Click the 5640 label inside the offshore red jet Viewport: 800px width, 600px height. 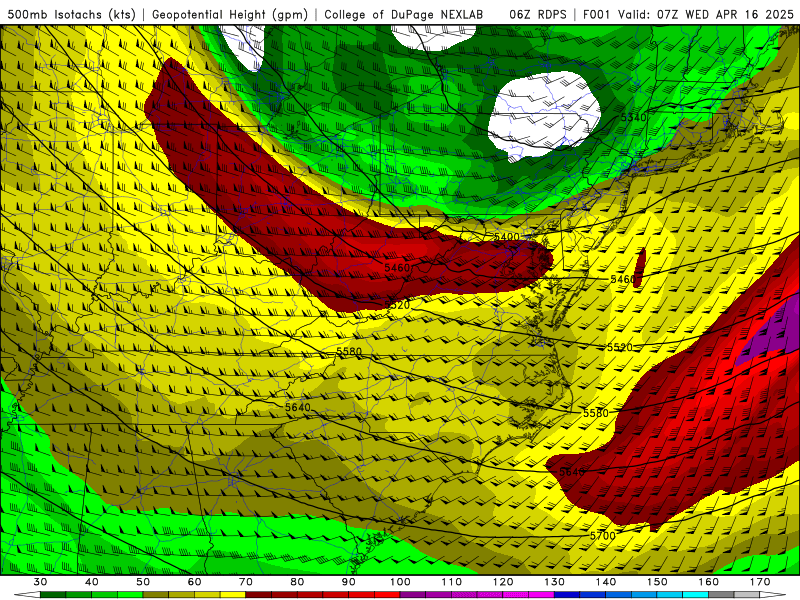[572, 472]
